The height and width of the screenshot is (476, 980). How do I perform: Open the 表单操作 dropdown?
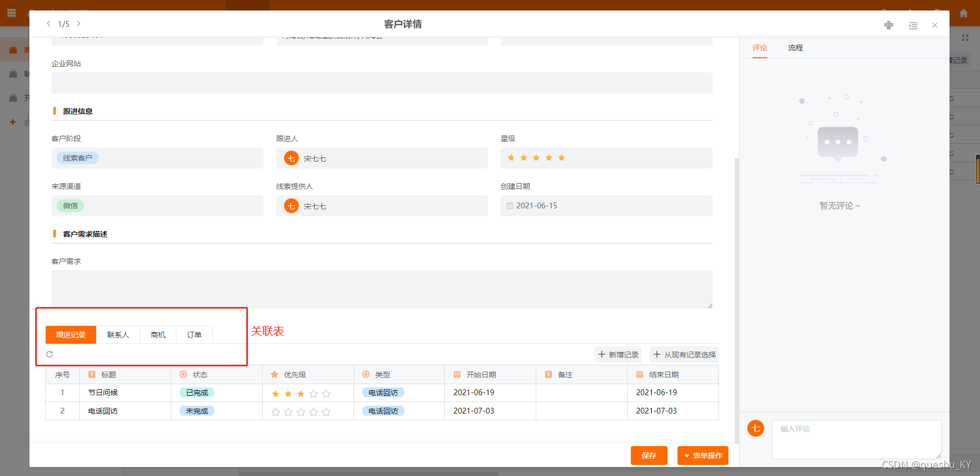point(703,456)
